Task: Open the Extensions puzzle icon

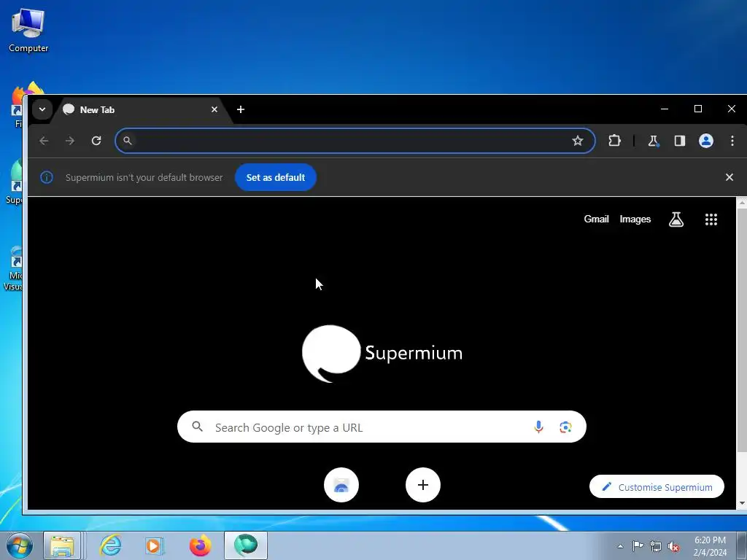Action: pyautogui.click(x=614, y=141)
